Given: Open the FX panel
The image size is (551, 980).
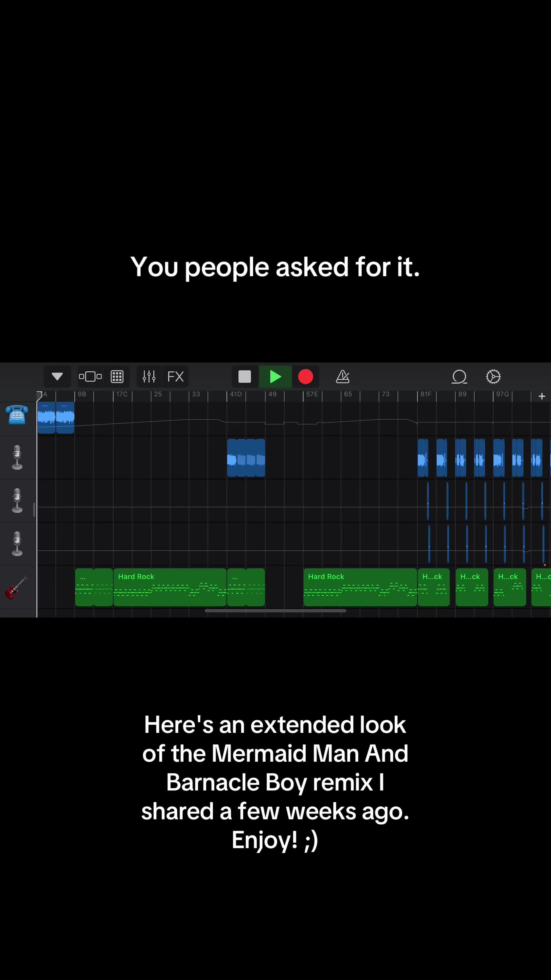Looking at the screenshot, I should (x=175, y=377).
